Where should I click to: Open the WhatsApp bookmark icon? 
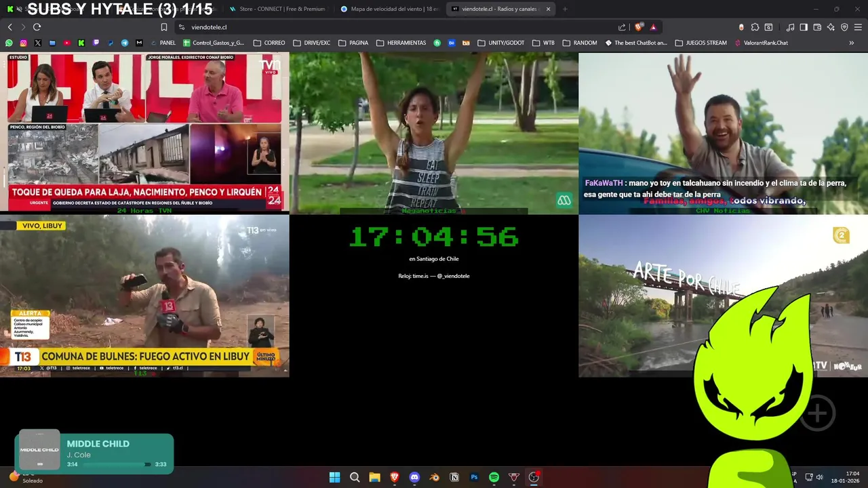(x=9, y=43)
